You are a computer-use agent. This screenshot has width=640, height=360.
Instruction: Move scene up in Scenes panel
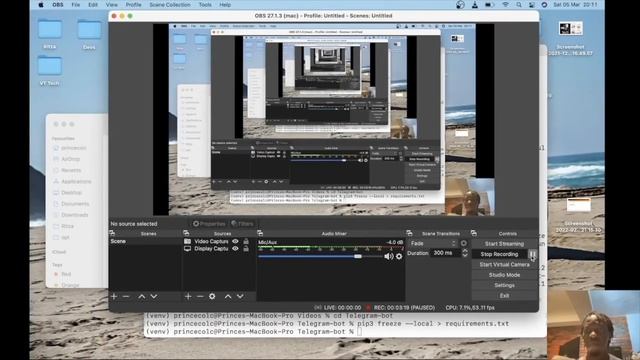[141, 296]
